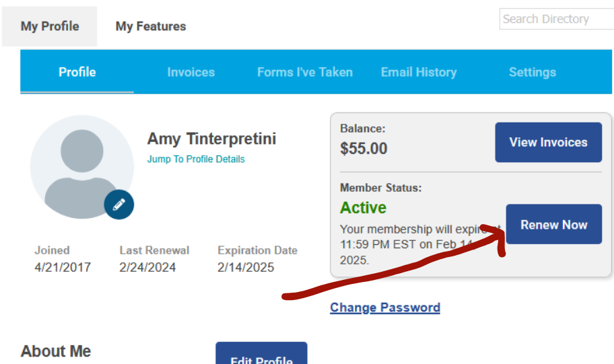The image size is (614, 364).
Task: Switch to the Settings tab
Action: pyautogui.click(x=533, y=72)
